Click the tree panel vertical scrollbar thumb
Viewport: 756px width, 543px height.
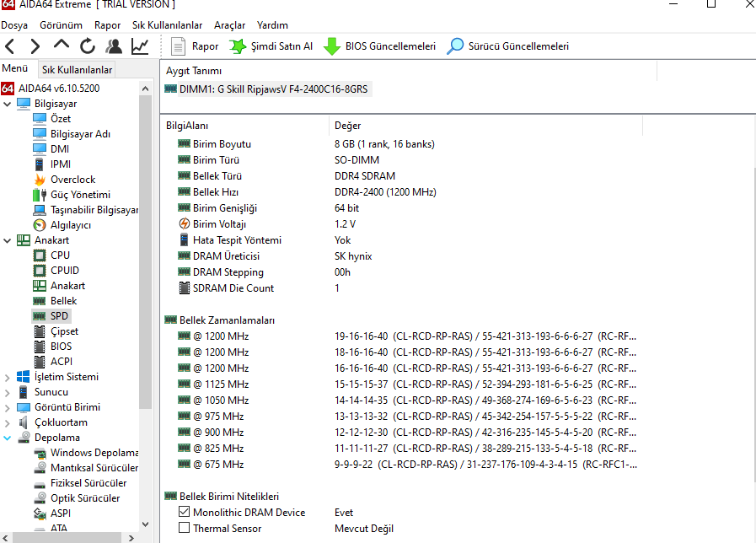click(145, 252)
